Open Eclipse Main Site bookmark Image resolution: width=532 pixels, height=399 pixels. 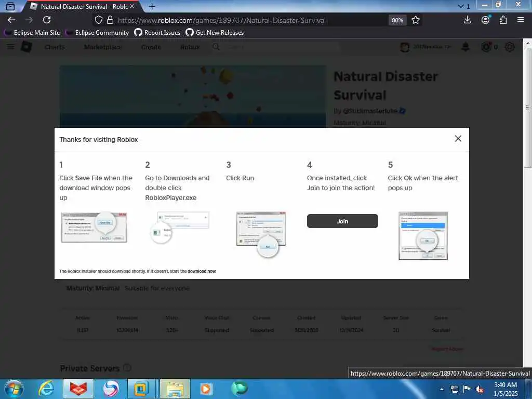point(32,33)
